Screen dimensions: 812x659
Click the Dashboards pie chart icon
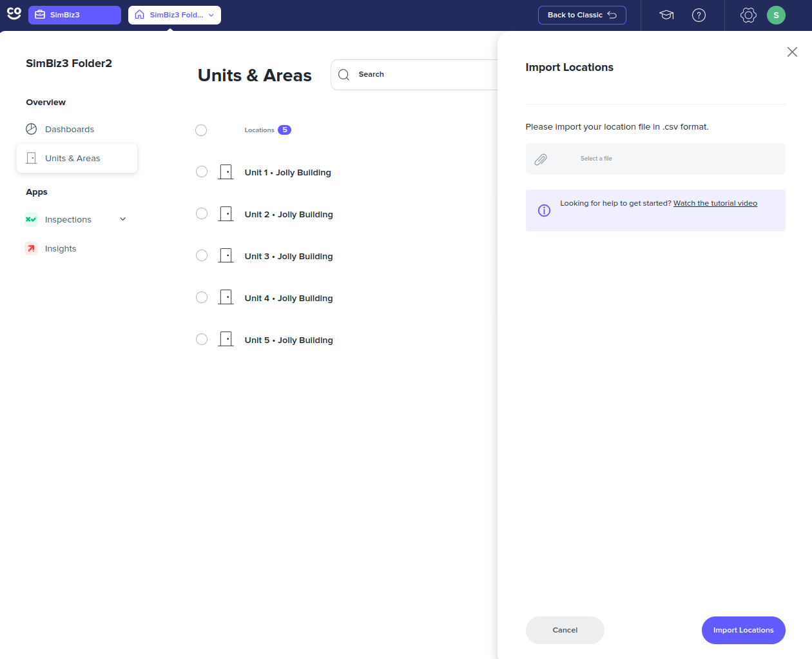[x=32, y=129]
